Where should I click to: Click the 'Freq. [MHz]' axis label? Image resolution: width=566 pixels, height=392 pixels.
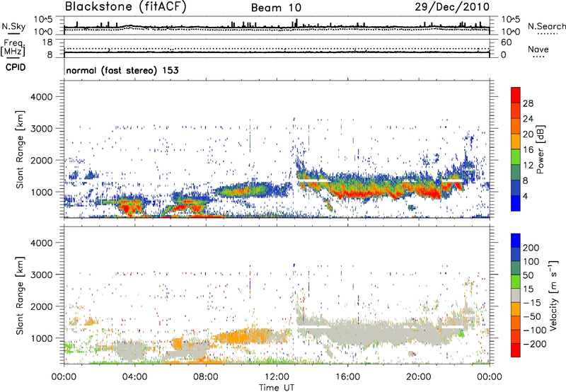click(x=13, y=47)
